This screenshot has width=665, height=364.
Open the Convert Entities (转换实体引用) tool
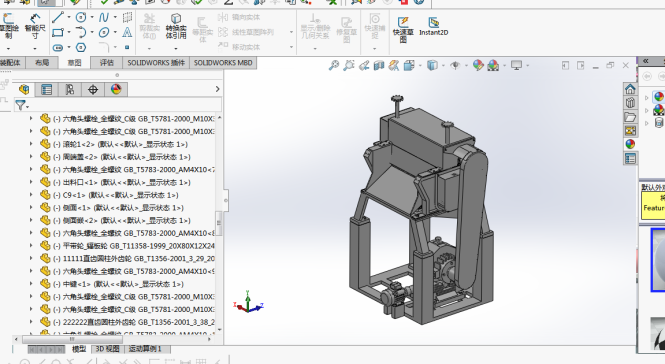[x=176, y=26]
